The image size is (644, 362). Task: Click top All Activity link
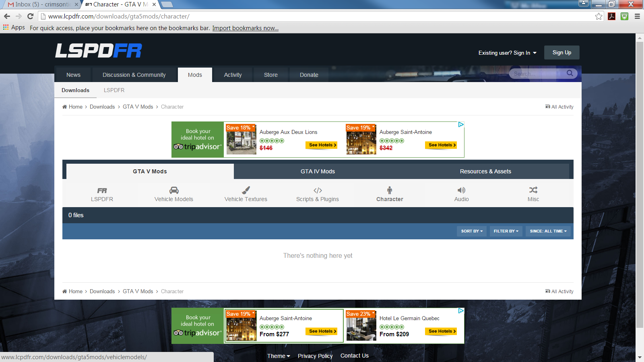(559, 107)
